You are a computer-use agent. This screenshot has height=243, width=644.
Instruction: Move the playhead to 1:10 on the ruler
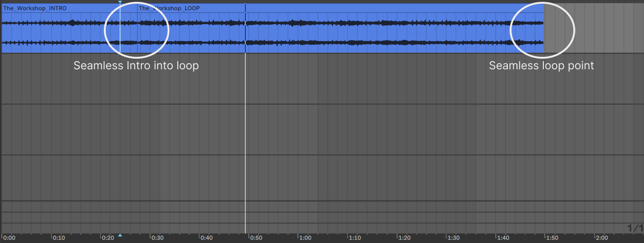[x=355, y=238]
